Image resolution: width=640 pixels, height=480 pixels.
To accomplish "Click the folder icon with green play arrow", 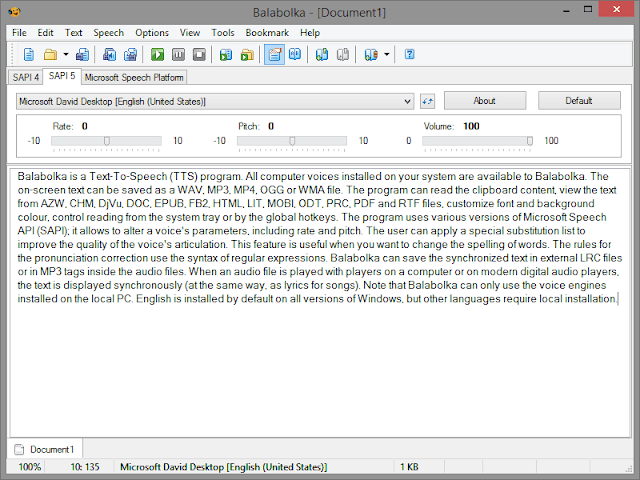I will [x=247, y=54].
